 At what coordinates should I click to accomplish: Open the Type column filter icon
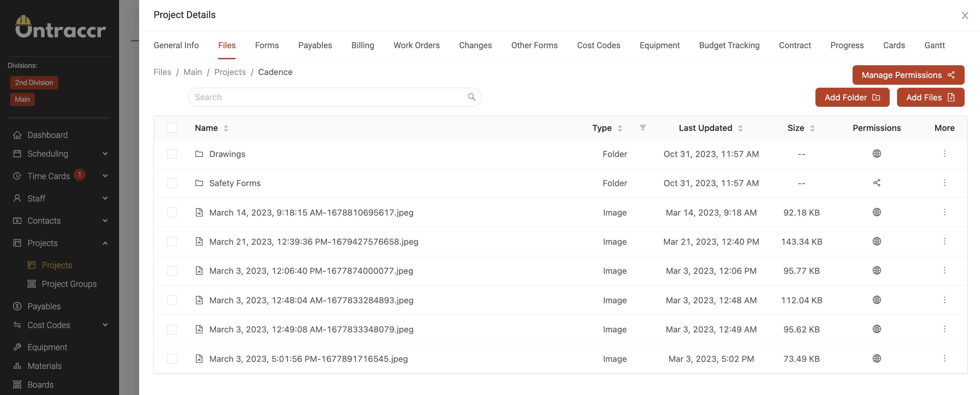click(643, 128)
